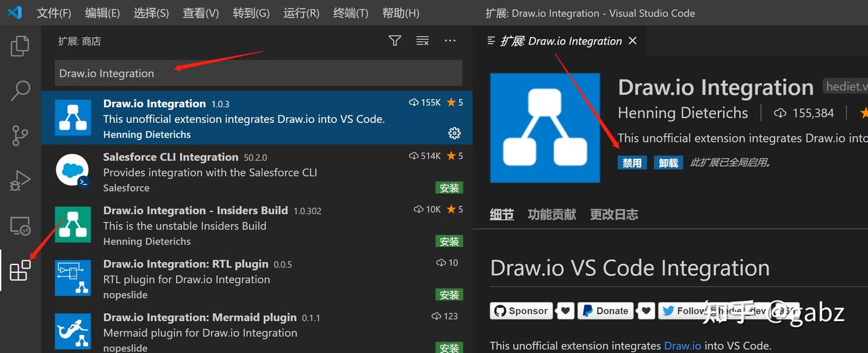Switch to the 功能贡献 tab

coord(552,214)
